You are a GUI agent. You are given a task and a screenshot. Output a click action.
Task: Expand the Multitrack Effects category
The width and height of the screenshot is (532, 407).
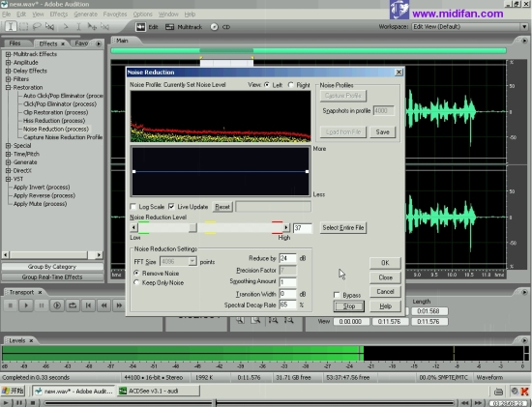tap(8, 54)
